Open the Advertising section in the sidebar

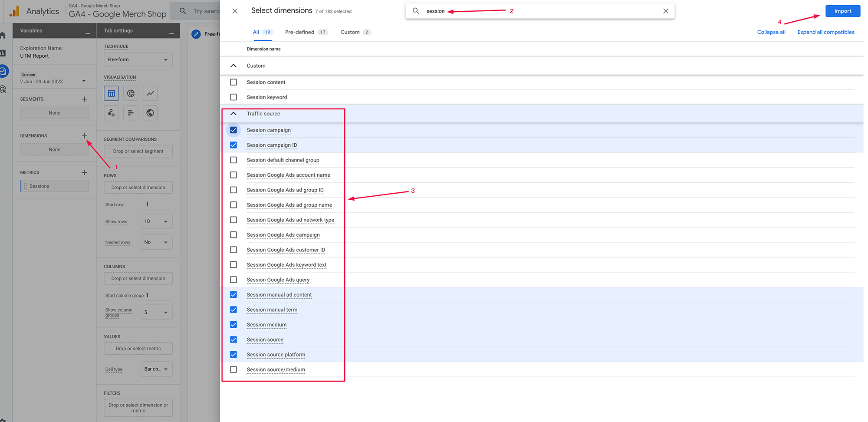(3, 89)
